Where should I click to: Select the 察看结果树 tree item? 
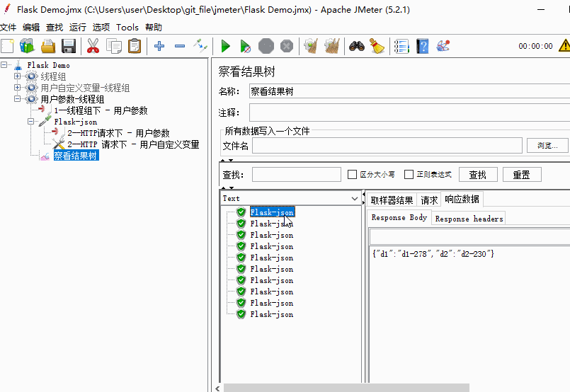76,156
